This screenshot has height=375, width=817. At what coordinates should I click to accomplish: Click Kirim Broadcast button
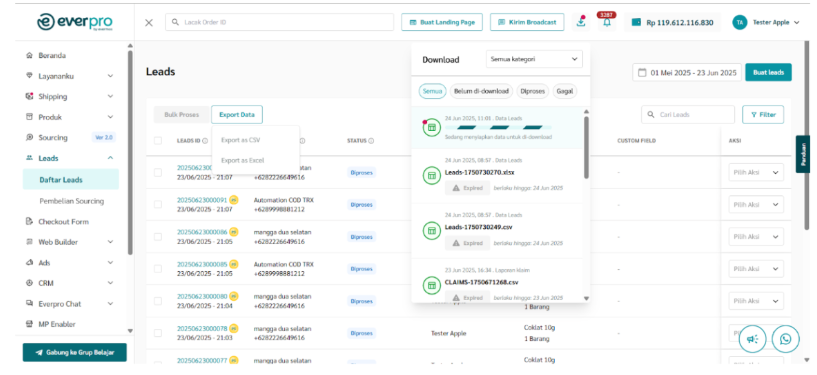pyautogui.click(x=527, y=22)
